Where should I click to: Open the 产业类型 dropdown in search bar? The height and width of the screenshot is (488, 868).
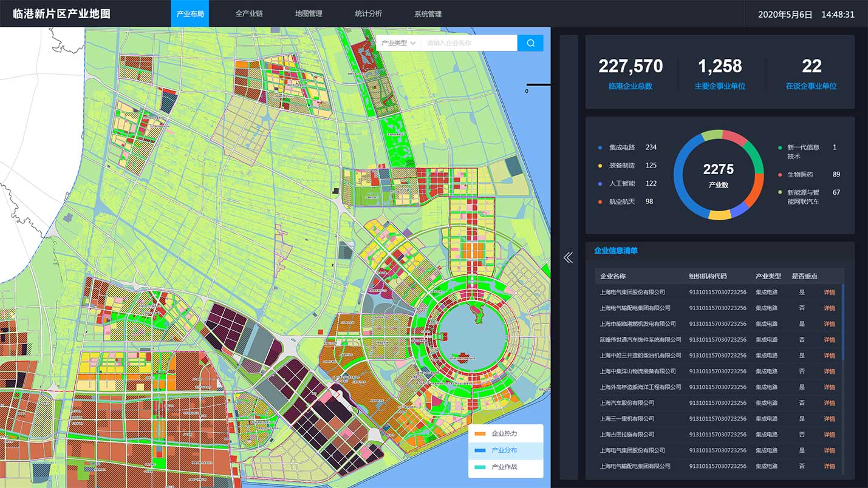[398, 43]
